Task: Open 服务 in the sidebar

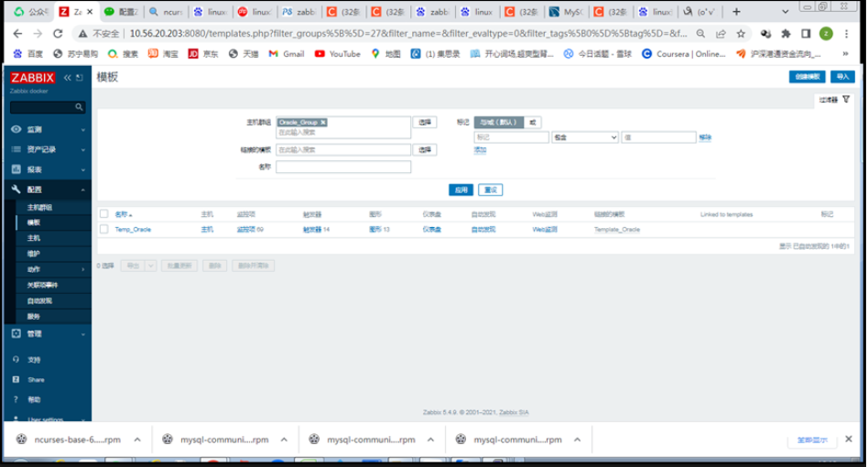Action: point(34,317)
